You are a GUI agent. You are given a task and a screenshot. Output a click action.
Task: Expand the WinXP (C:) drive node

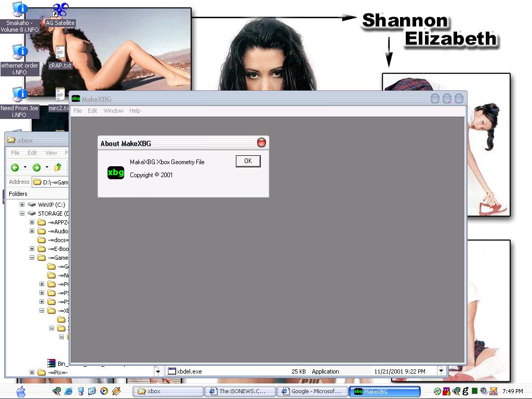coord(22,205)
